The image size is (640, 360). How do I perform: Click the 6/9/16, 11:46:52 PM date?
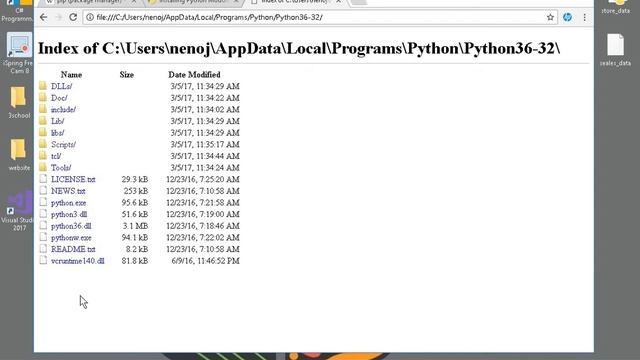[205, 261]
